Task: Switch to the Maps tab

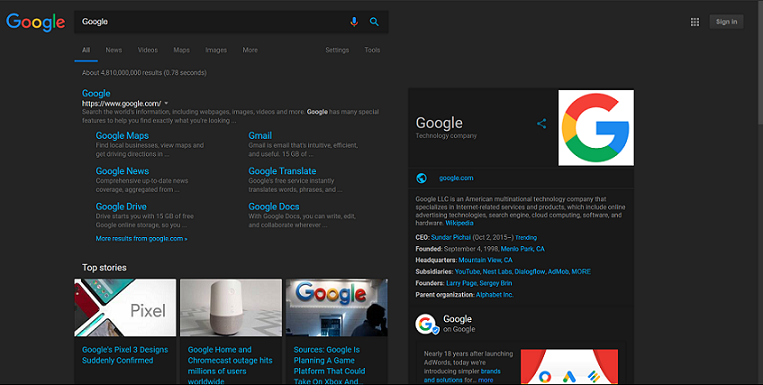Action: pyautogui.click(x=182, y=50)
